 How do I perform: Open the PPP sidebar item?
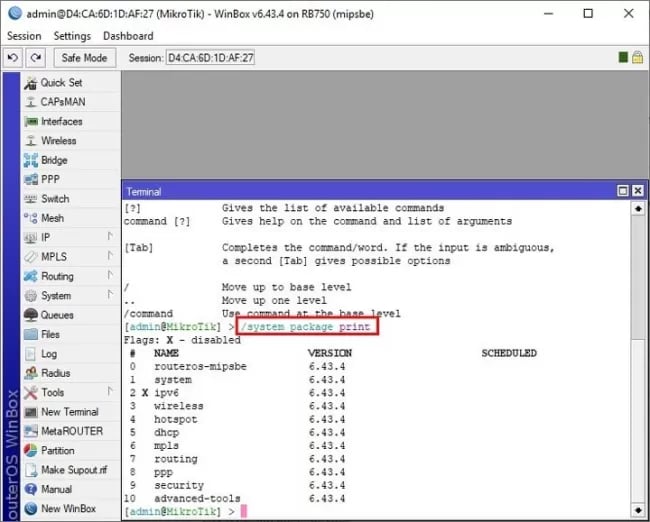click(x=70, y=179)
